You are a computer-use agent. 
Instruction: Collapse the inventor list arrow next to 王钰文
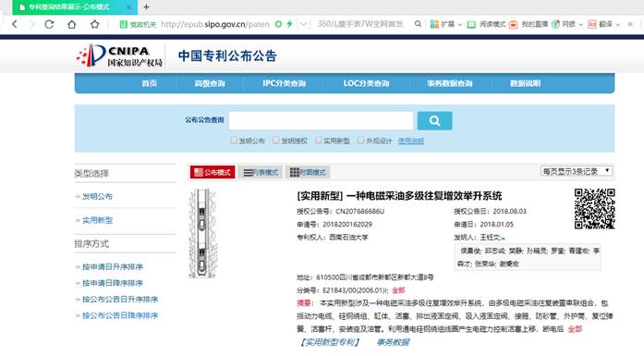pyautogui.click(x=504, y=238)
